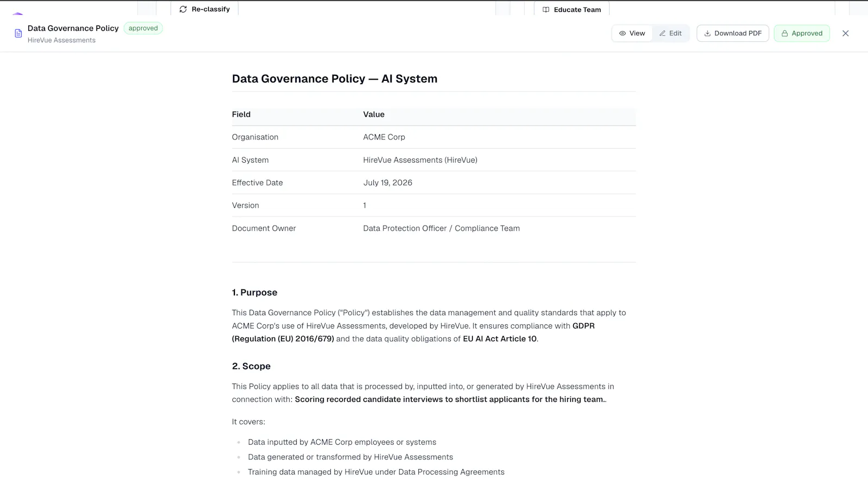The image size is (868, 493).
Task: Click the document file icon beside the title
Action: (x=18, y=34)
